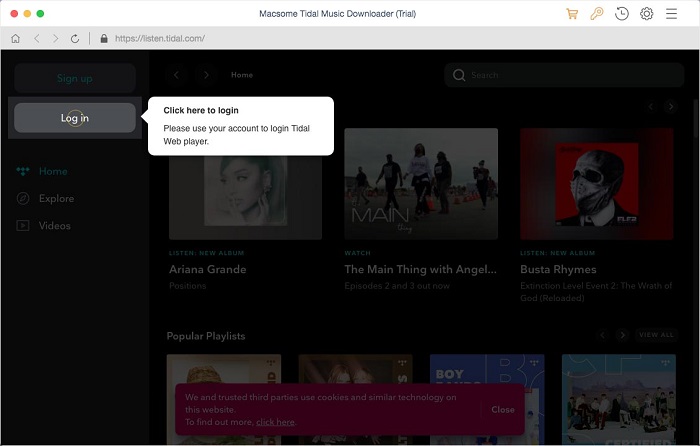Viewport: 700px width, 446px height.
Task: Open the key registration icon
Action: click(x=597, y=14)
